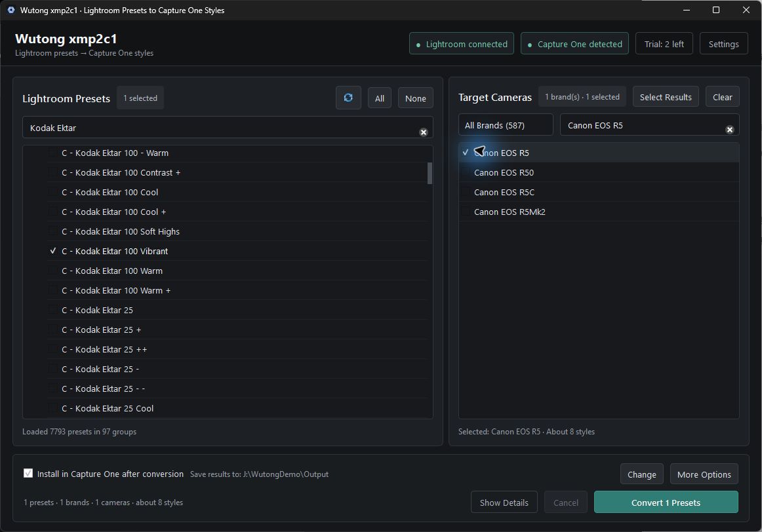Check C - Kodak Ektar 100 Soft Highs preset

53,231
